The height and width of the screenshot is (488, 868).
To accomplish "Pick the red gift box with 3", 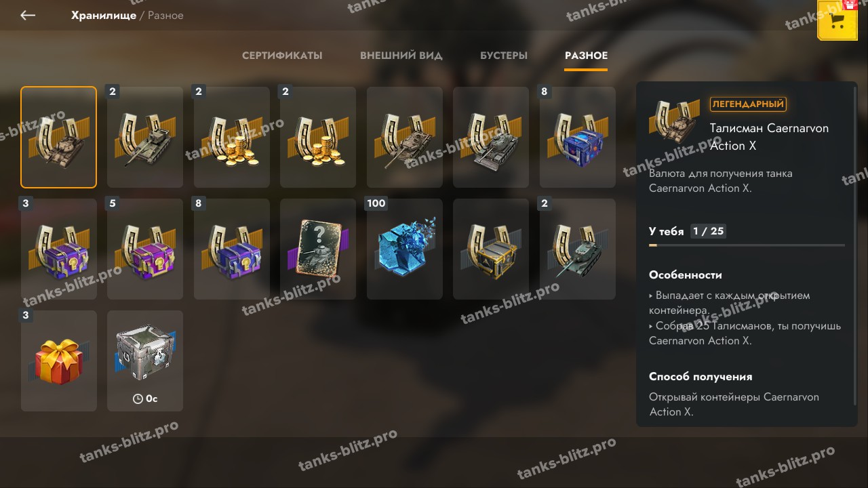I will coord(59,361).
